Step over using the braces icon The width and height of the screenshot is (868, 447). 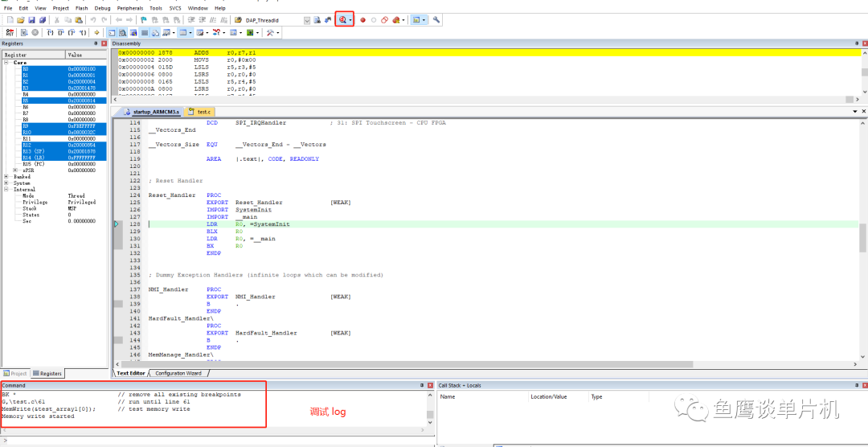[59, 33]
